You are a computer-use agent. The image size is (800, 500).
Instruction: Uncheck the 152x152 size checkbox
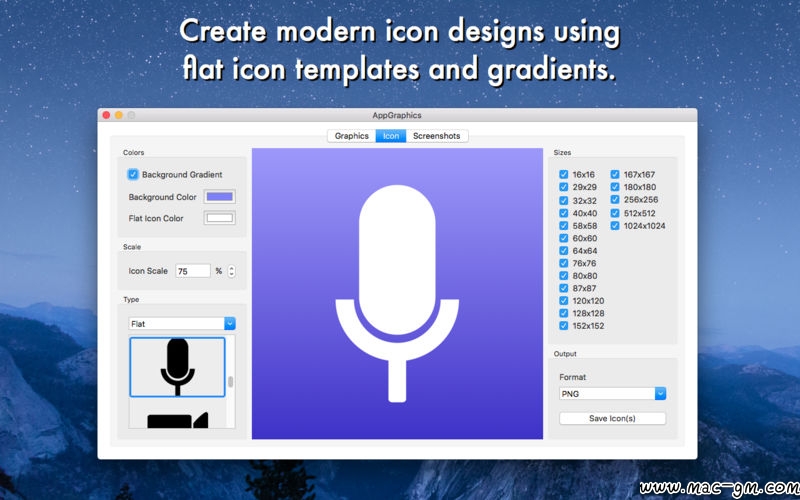[563, 326]
